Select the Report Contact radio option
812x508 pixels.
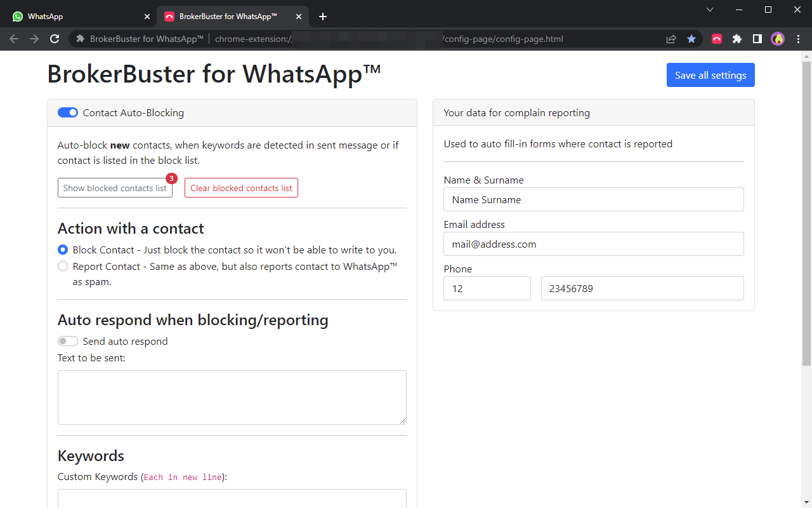point(63,266)
